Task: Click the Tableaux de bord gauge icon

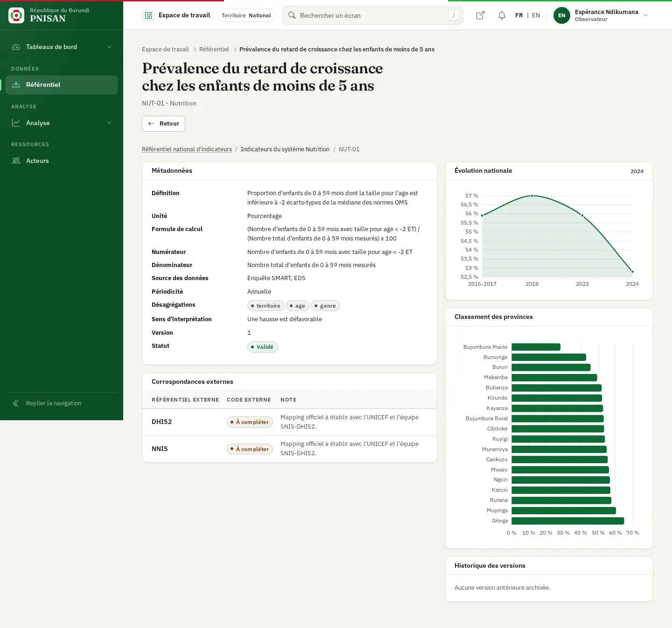Action: [x=16, y=47]
